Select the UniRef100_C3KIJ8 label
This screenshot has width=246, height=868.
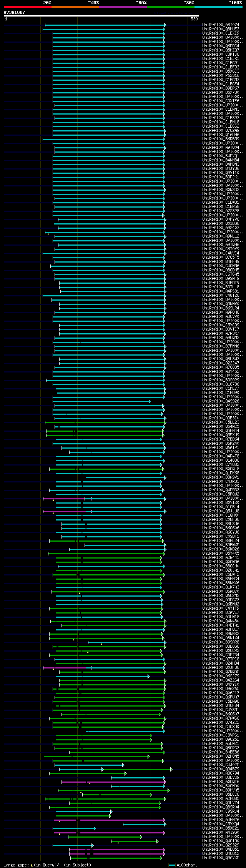pos(221,54)
